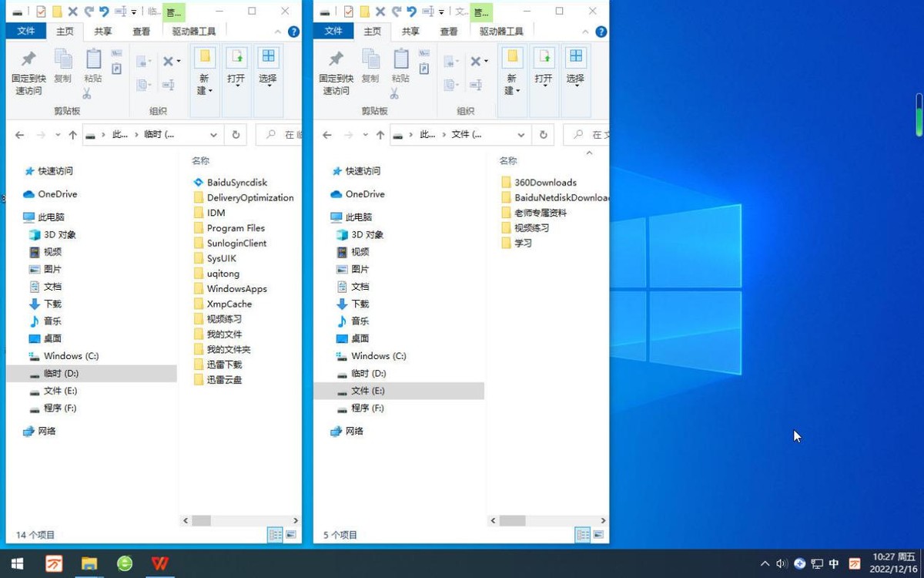
Task: Click the volume icon in system tray
Action: (x=782, y=563)
